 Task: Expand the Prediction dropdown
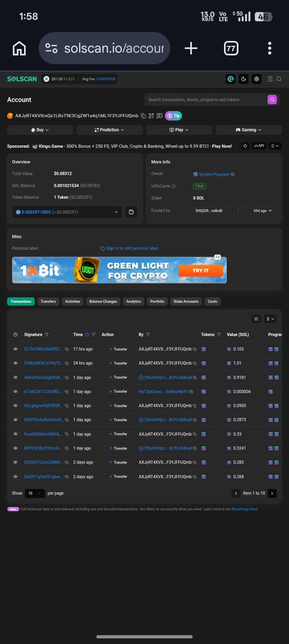tap(109, 130)
